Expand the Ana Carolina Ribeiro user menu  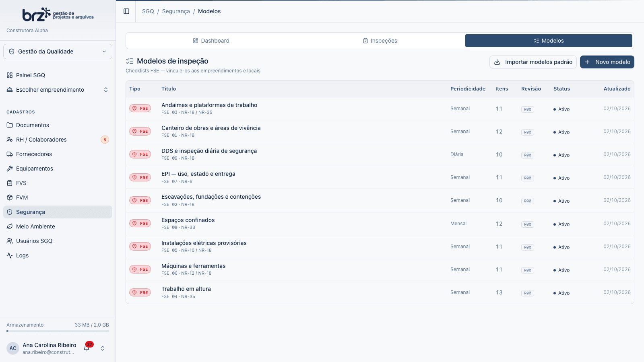(x=103, y=348)
